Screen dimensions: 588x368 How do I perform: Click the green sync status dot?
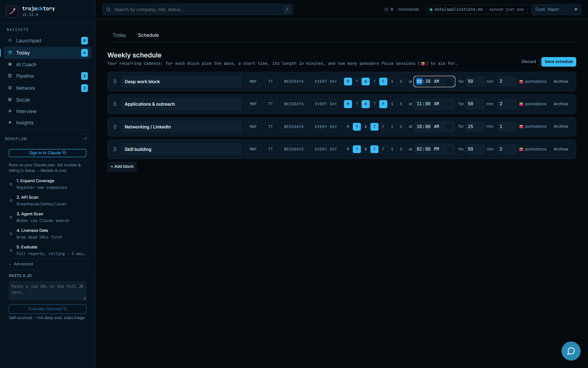click(x=431, y=10)
